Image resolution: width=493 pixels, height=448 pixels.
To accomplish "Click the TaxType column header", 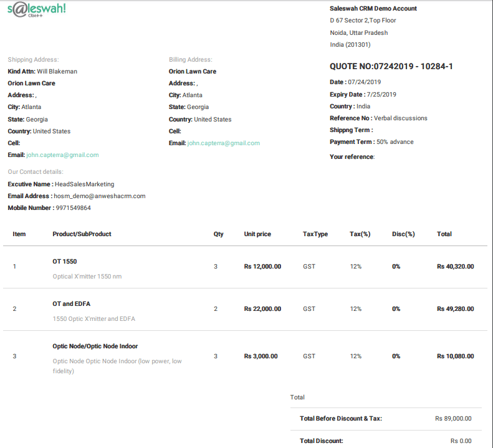I will 315,234.
